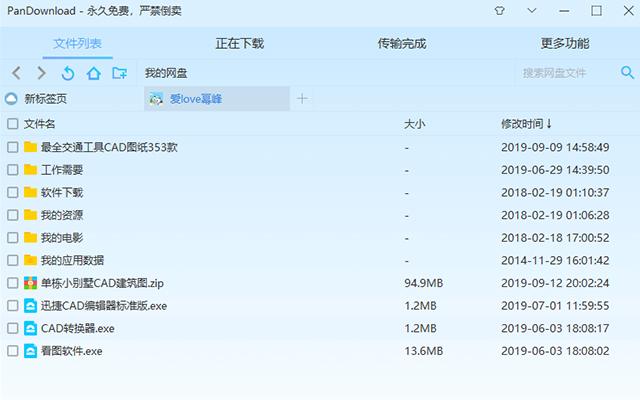Sort by 大小 column header
Screen dimensions: 640x400
pos(414,124)
